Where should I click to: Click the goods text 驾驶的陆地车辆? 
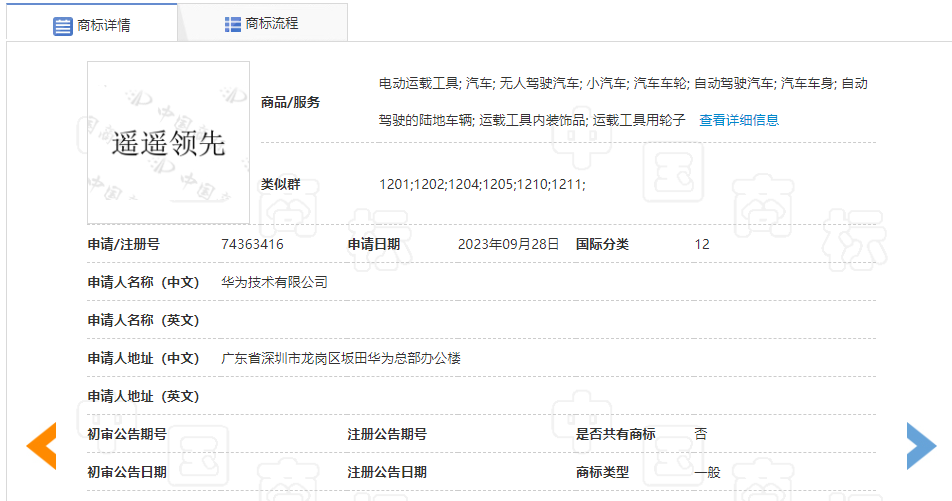point(425,120)
